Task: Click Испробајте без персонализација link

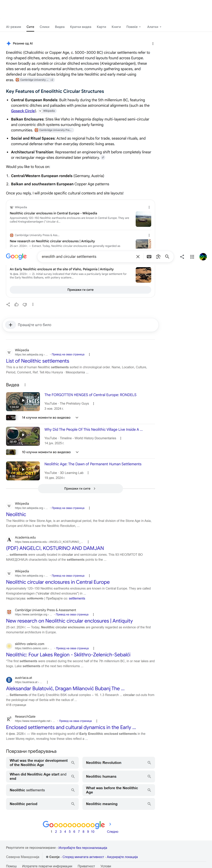Action: [x=83, y=848]
